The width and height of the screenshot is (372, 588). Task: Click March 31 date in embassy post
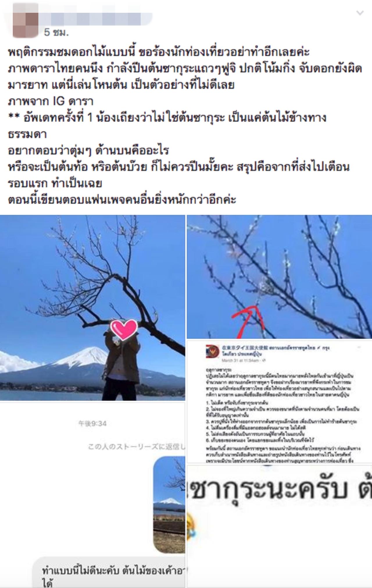[240, 361]
